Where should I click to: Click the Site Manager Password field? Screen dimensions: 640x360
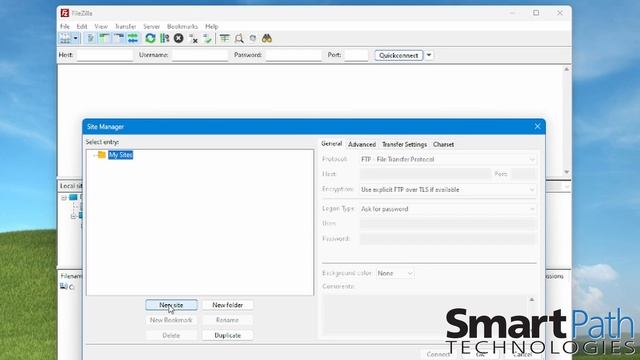pyautogui.click(x=448, y=239)
